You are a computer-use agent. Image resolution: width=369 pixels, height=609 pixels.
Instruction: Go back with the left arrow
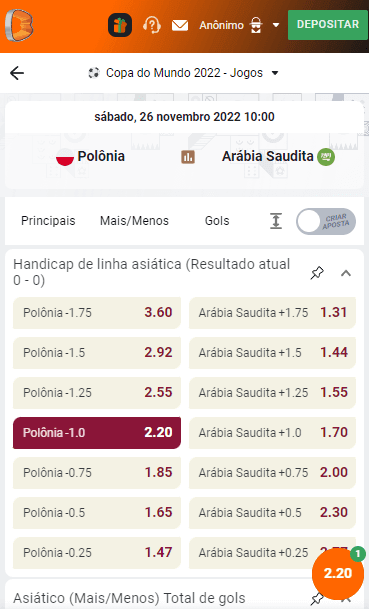tap(17, 73)
